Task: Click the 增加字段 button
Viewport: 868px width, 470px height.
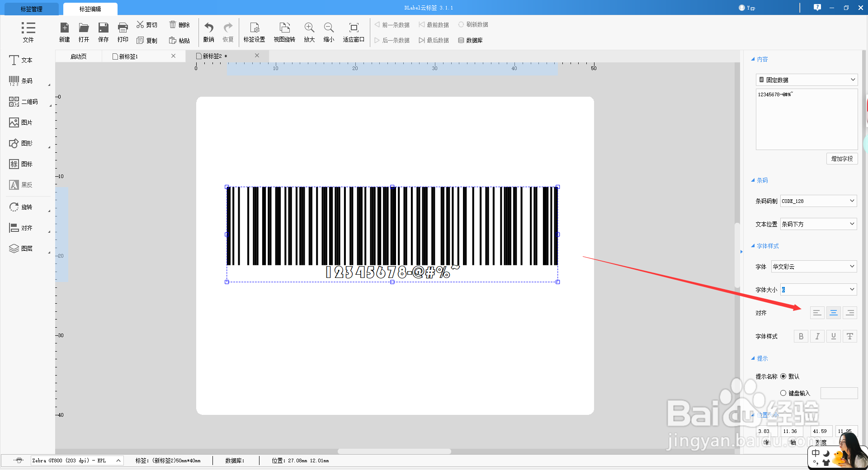Action: [x=842, y=159]
